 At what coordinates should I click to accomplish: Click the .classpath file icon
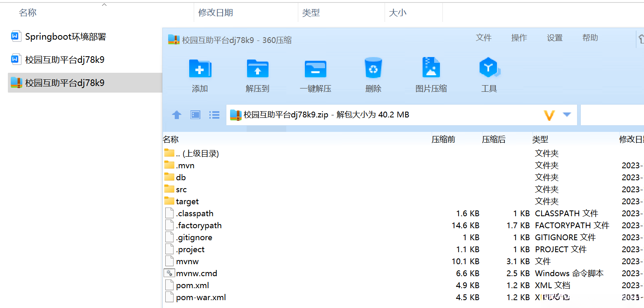(x=169, y=213)
